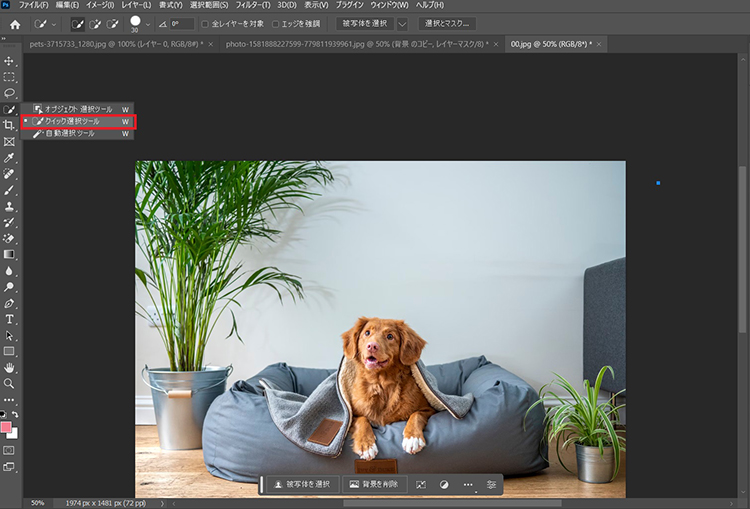The height and width of the screenshot is (509, 750).
Task: Open the Edit Toolbar three-dots button
Action: 9,400
